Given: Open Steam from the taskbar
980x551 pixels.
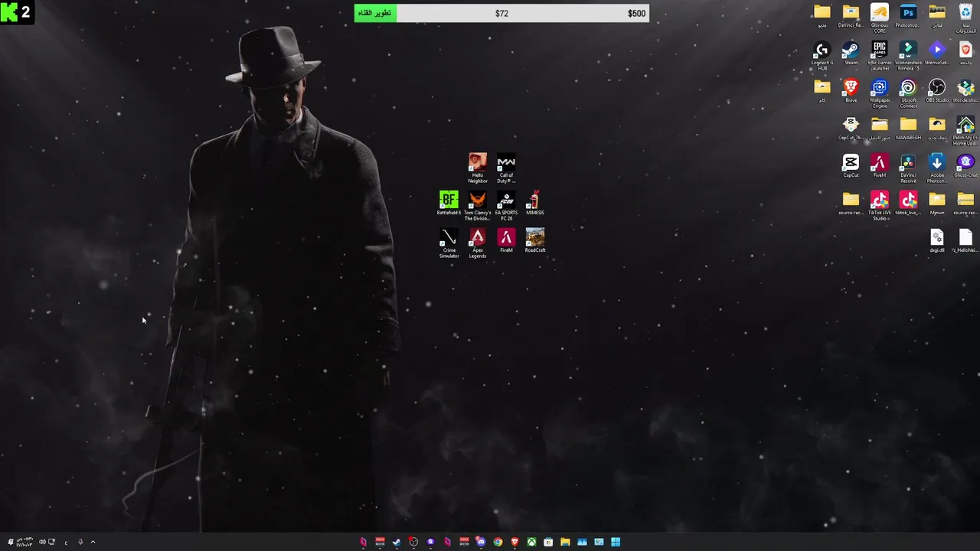Looking at the screenshot, I should point(397,542).
